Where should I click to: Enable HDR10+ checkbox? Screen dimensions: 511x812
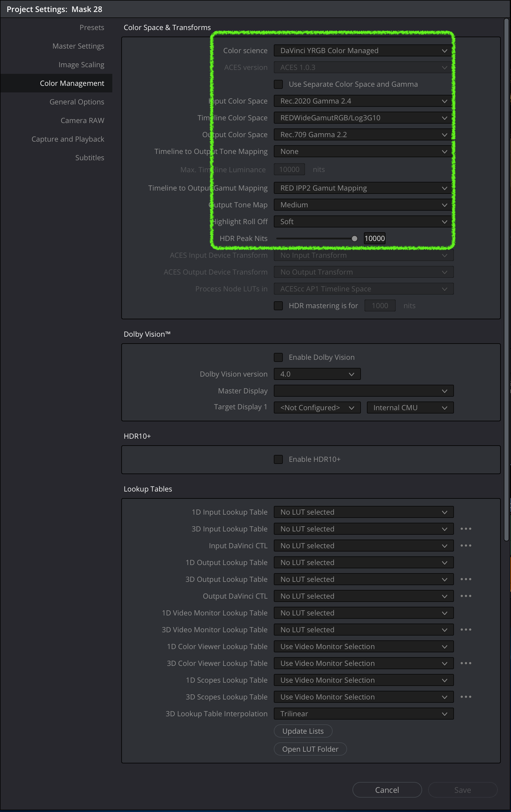point(278,459)
